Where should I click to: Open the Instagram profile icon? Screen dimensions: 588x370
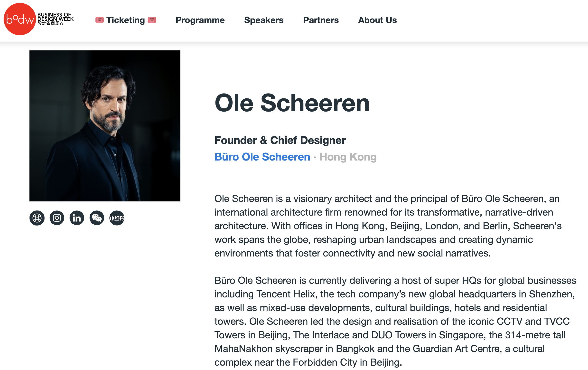coord(57,218)
